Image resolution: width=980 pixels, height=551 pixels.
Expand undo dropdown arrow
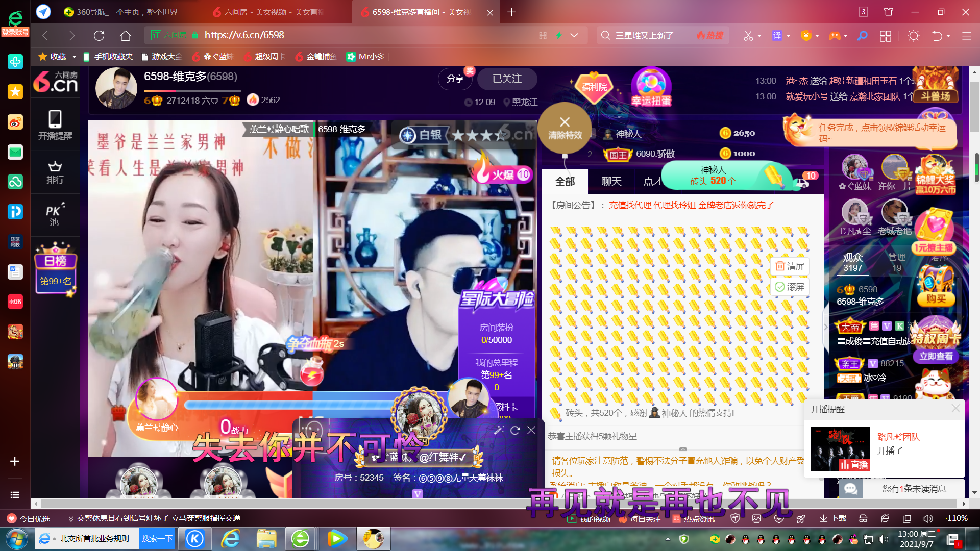click(948, 36)
